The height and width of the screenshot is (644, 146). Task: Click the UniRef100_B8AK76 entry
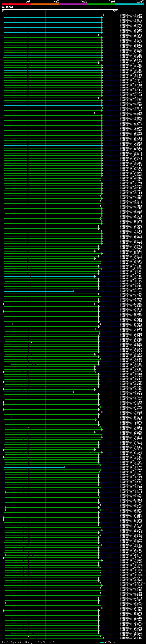click(x=131, y=241)
